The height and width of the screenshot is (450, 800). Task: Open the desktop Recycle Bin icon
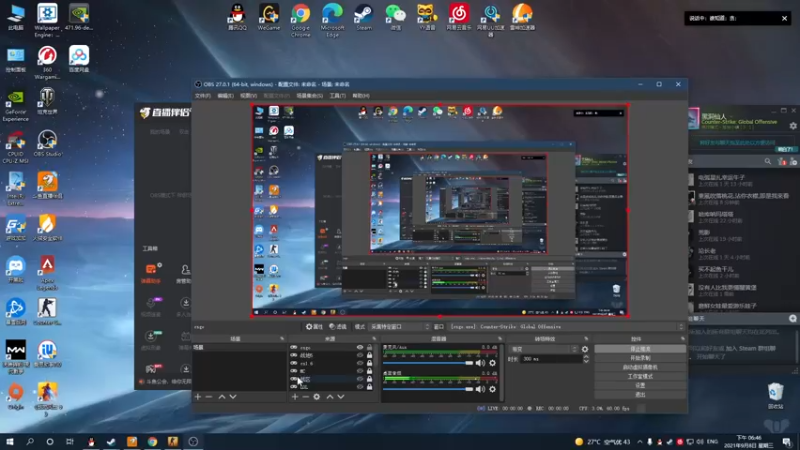pos(776,396)
